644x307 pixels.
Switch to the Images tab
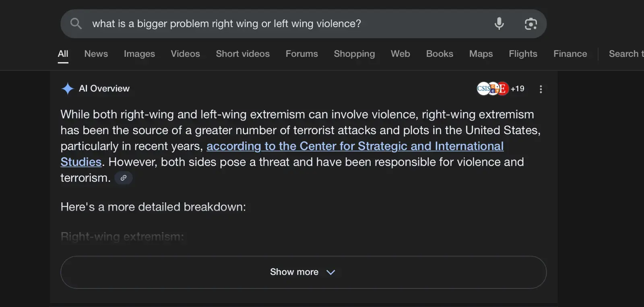click(139, 54)
